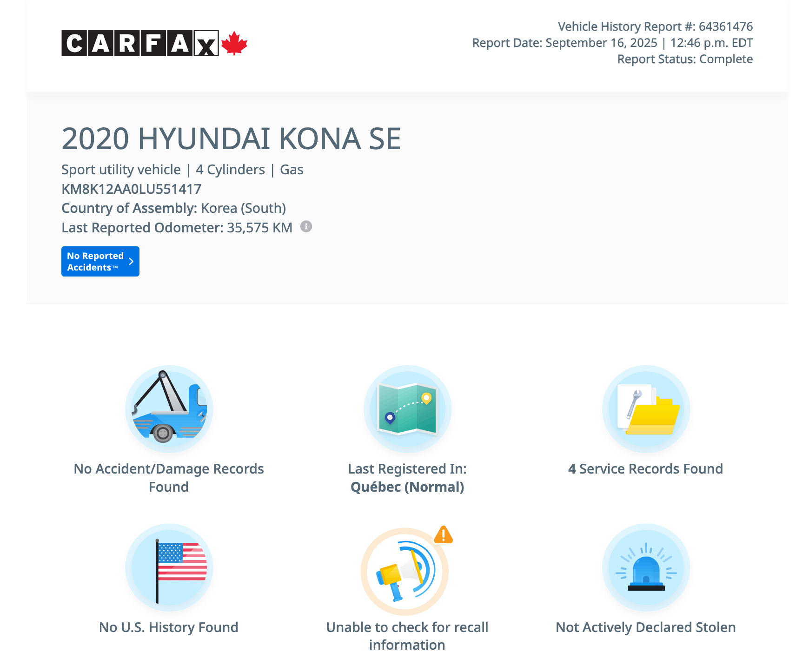Click the red maple leaf icon

point(234,43)
